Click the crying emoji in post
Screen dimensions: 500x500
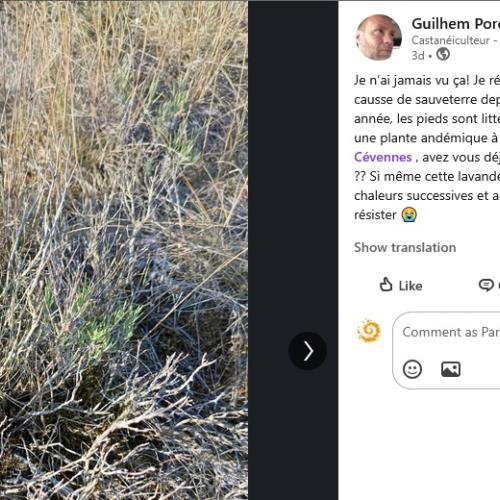point(409,214)
